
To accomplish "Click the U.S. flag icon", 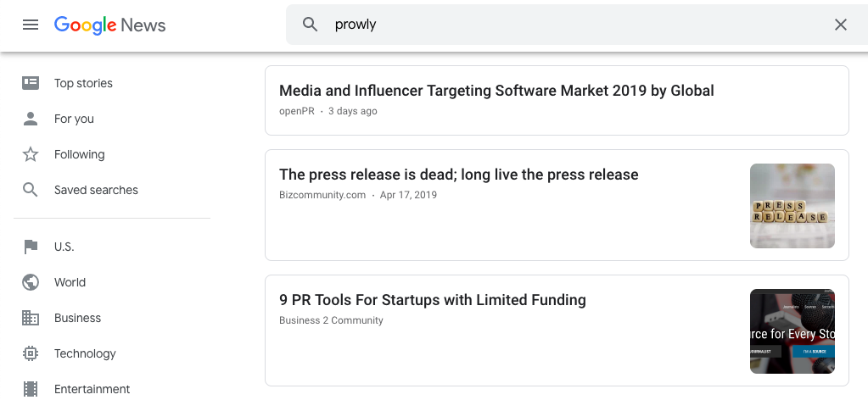I will tap(31, 247).
